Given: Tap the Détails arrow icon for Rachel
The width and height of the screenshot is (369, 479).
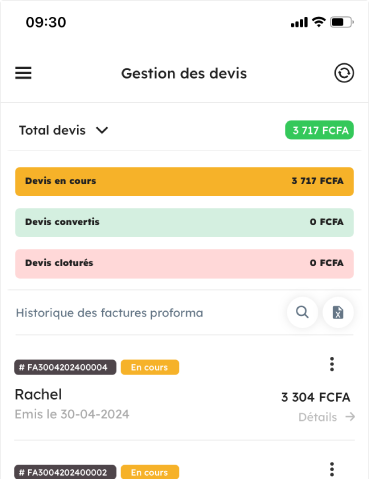Looking at the screenshot, I should [350, 417].
